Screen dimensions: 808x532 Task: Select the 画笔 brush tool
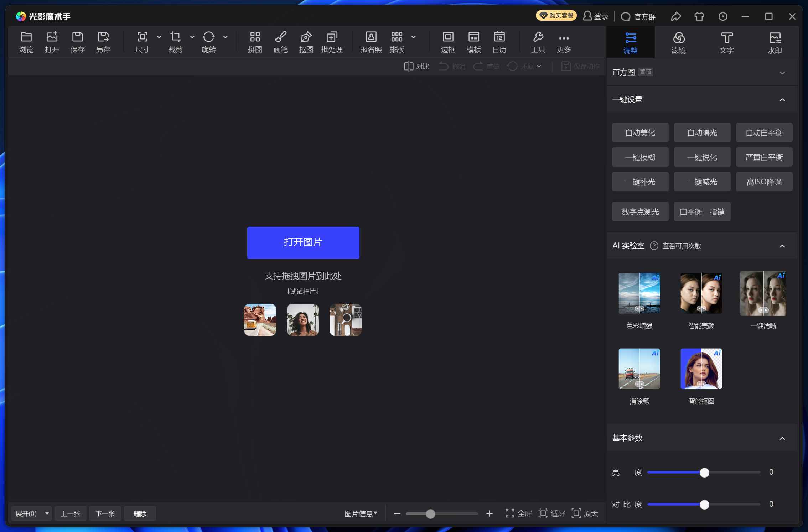pos(280,42)
